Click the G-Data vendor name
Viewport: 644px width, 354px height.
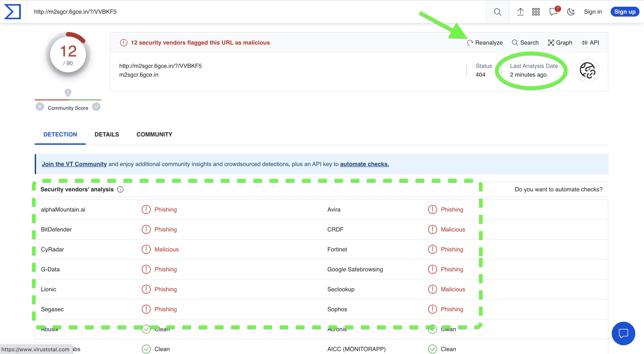[50, 269]
